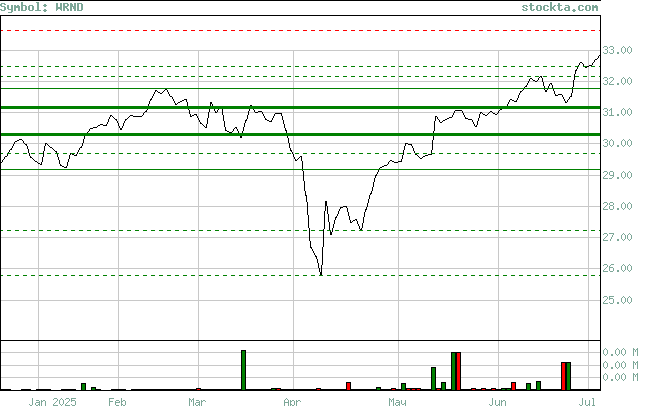Click the Symbol: WRND label

pos(41,7)
